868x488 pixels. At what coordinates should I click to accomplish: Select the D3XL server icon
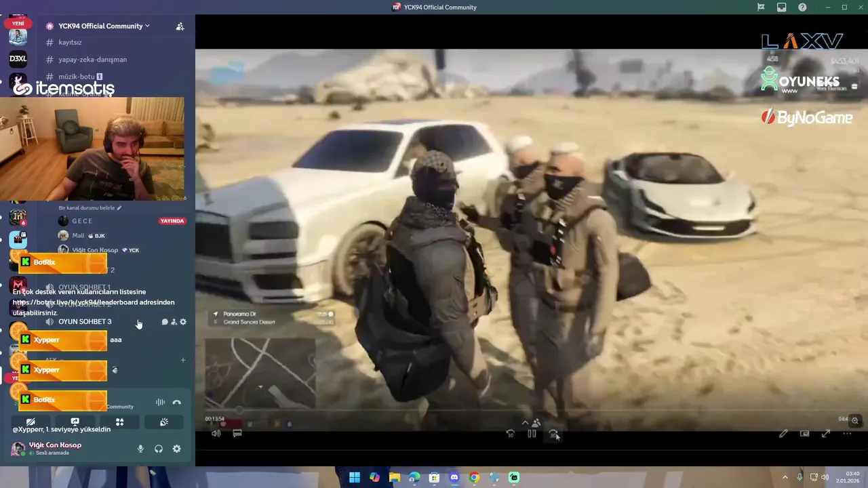(x=18, y=59)
